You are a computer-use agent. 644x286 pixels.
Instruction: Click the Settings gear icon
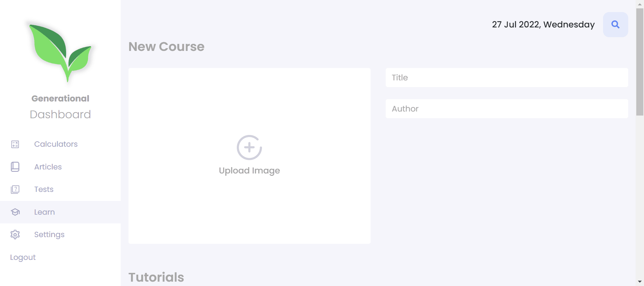pyautogui.click(x=15, y=234)
